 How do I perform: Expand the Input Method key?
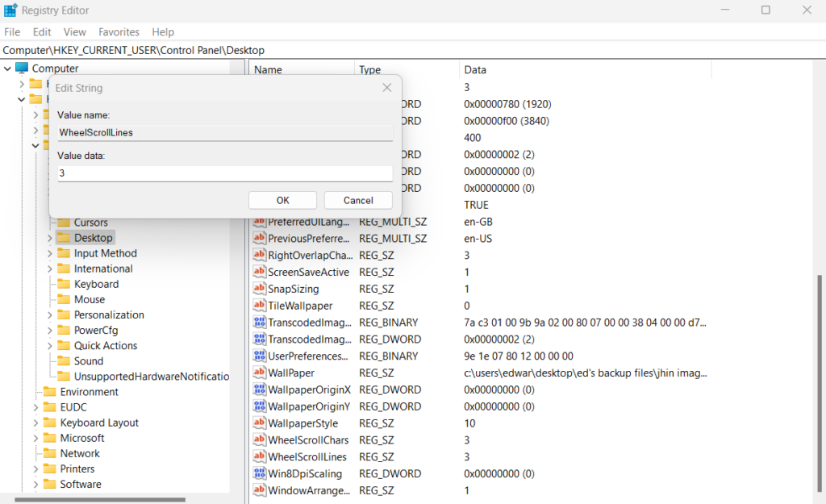tap(49, 253)
